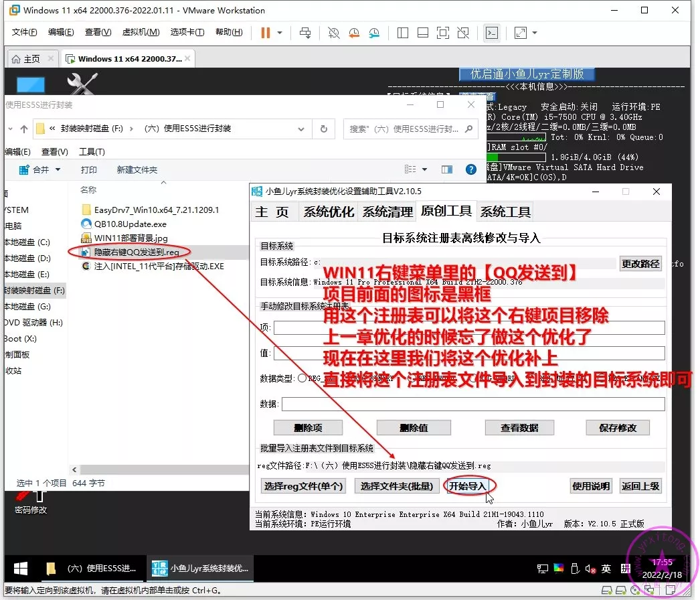
Task: Click the revert to snapshot icon
Action: [354, 33]
